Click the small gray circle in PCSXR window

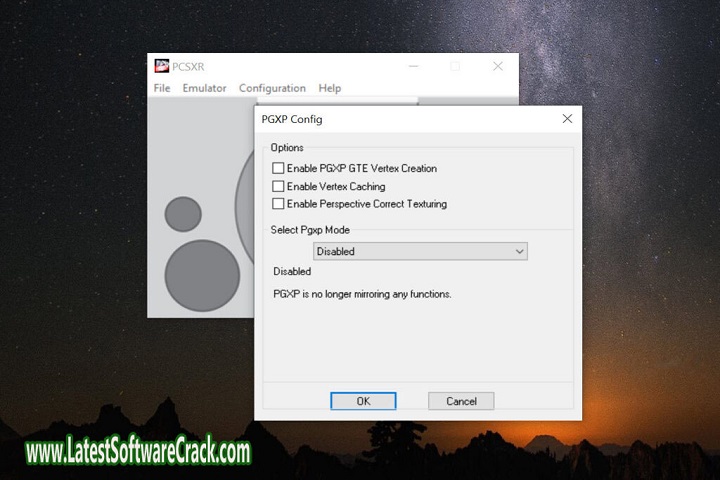[183, 214]
